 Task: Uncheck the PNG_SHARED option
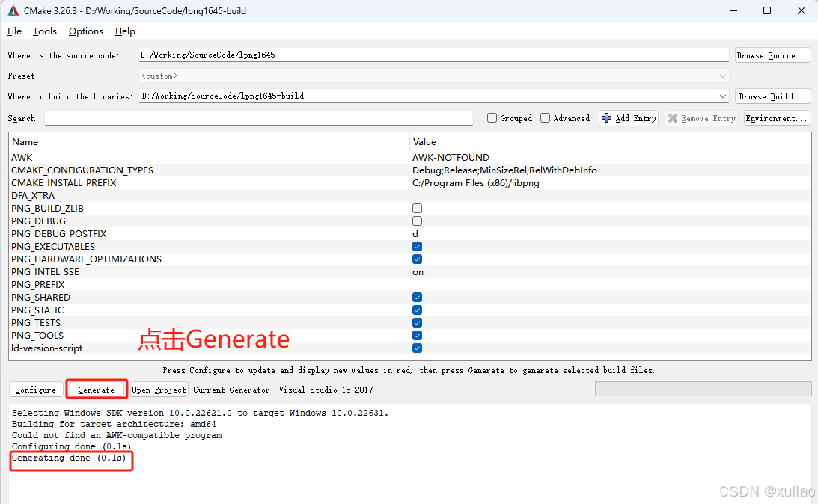pyautogui.click(x=417, y=297)
